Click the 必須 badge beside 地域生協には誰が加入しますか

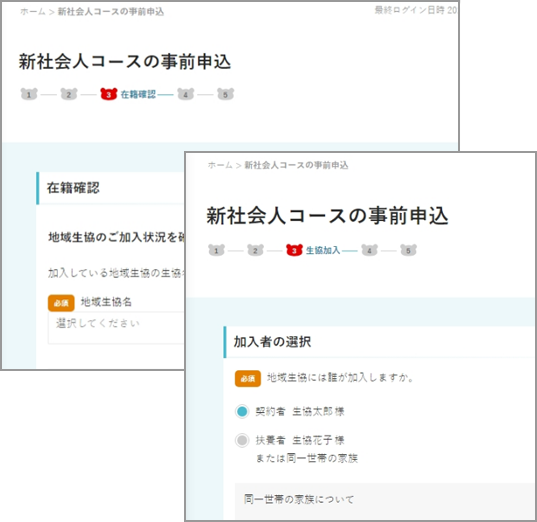coord(248,378)
